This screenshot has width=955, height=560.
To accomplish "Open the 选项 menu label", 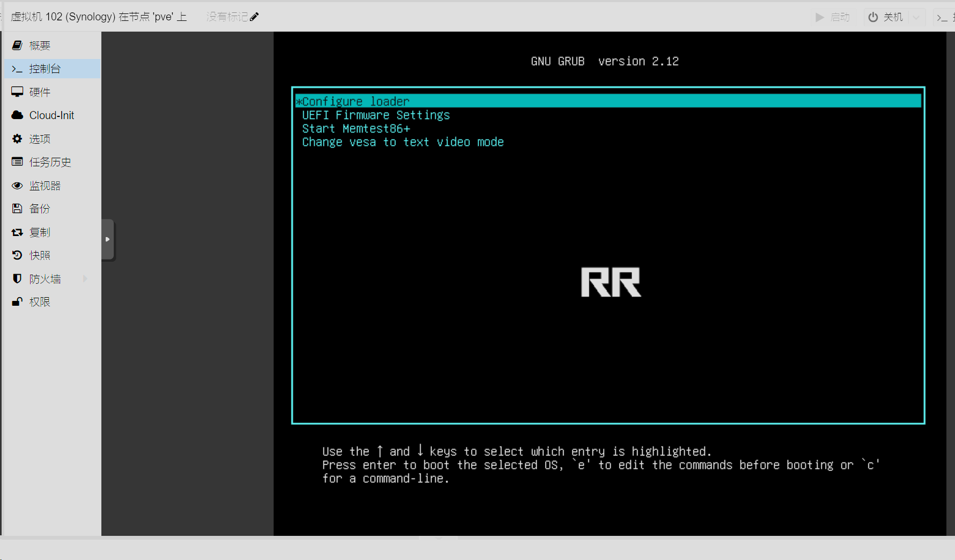I will pyautogui.click(x=40, y=139).
